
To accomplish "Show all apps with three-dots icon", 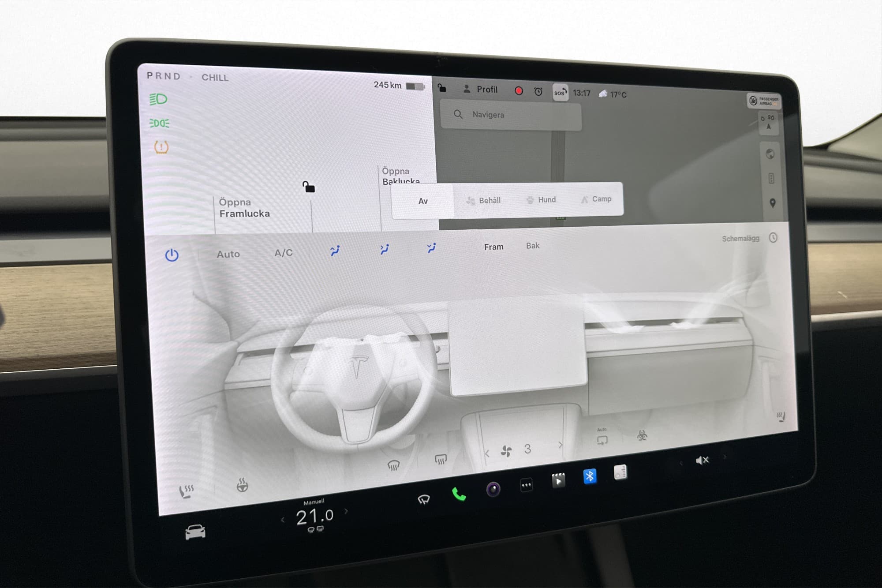I will coord(526,485).
